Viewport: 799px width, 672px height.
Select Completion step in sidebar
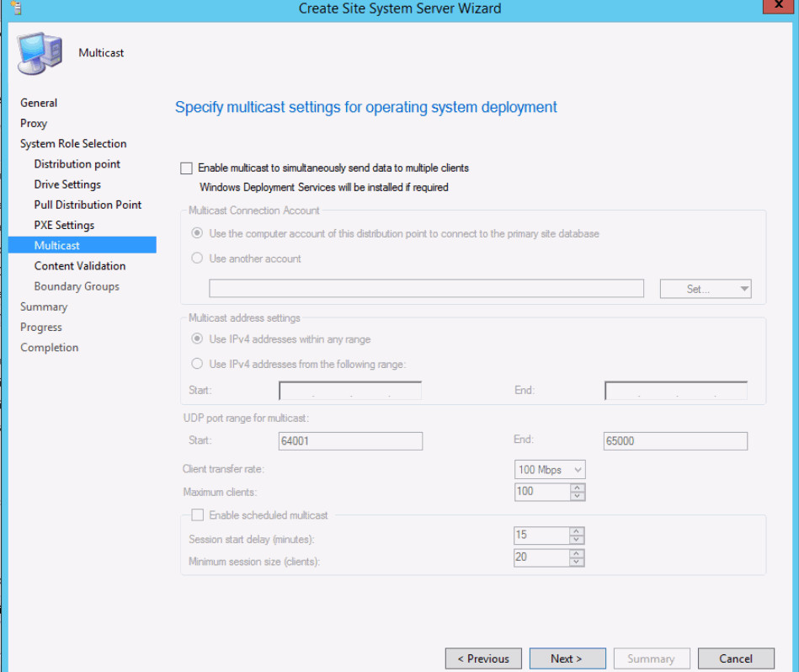[50, 348]
